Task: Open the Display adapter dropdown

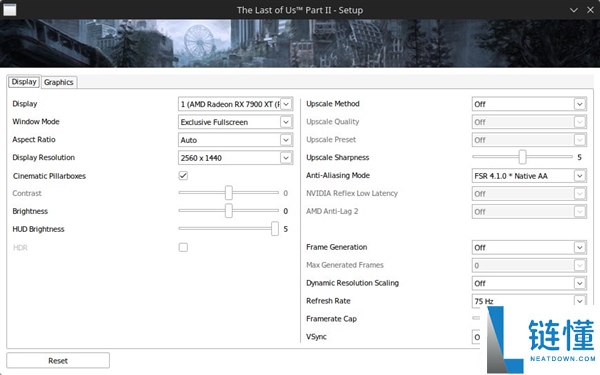Action: (x=235, y=104)
